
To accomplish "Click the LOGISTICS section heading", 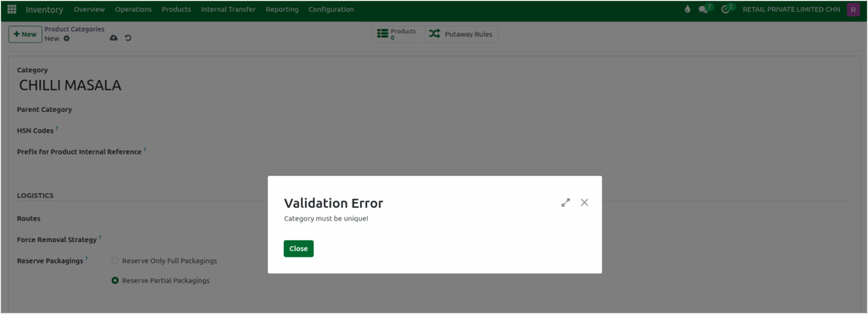I will [36, 195].
